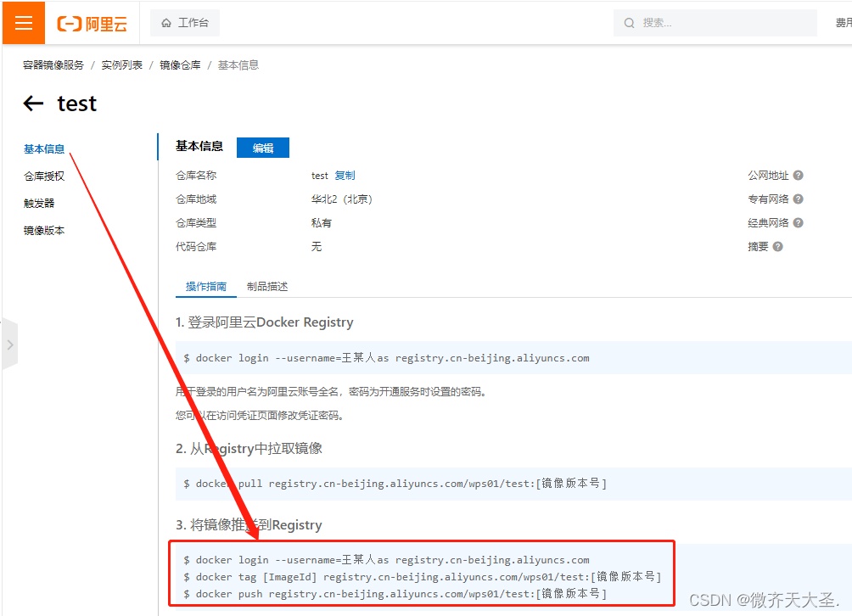The image size is (852, 616).
Task: Open the 费用 menu at top right
Action: 844,23
